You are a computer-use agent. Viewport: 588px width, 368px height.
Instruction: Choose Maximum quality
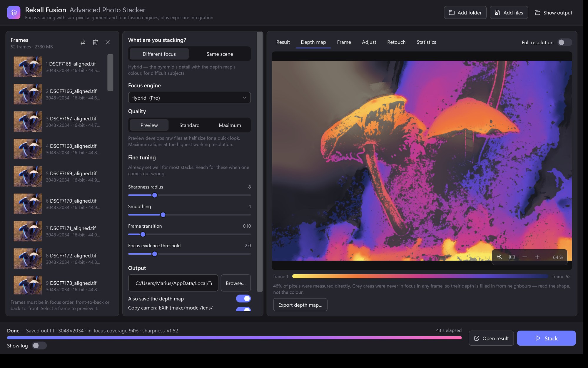point(230,125)
